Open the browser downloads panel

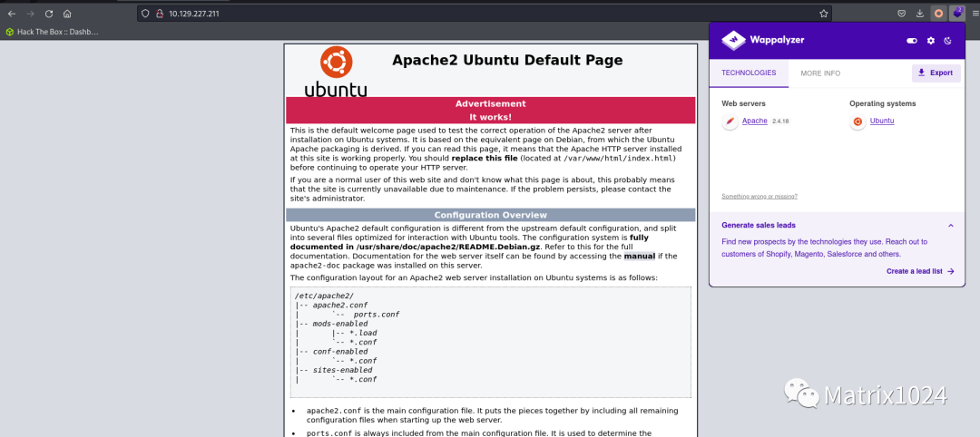920,13
